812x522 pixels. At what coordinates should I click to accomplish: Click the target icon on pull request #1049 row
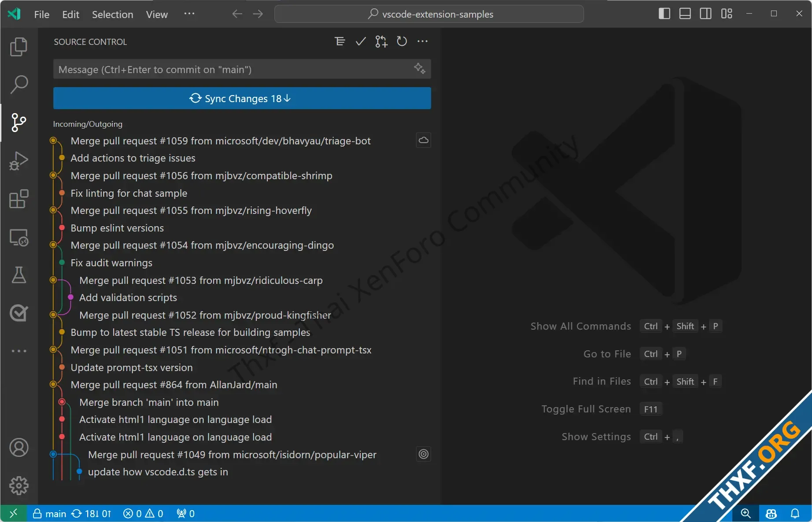(x=423, y=454)
